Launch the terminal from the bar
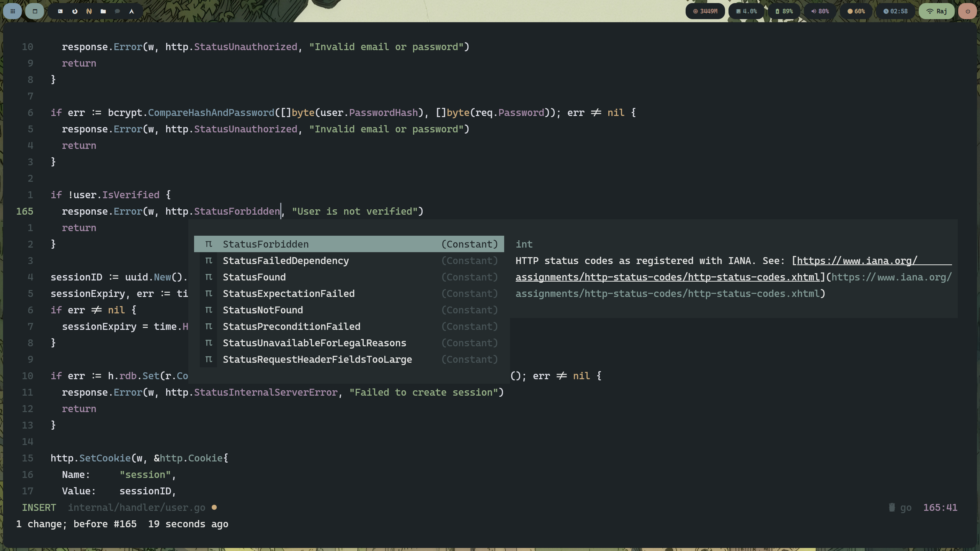 [60, 11]
